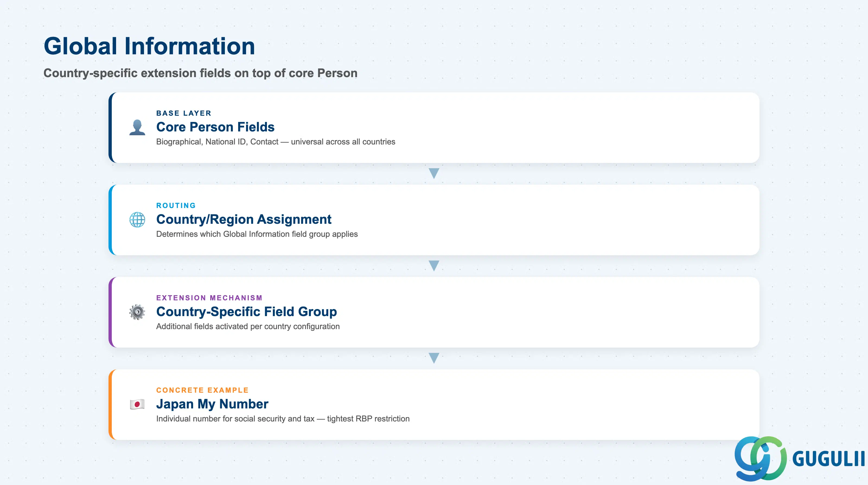Select the Core Person Fields heading

coord(215,127)
